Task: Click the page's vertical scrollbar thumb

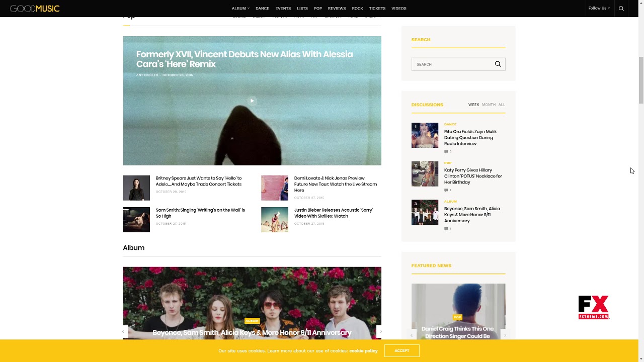Action: [641, 79]
